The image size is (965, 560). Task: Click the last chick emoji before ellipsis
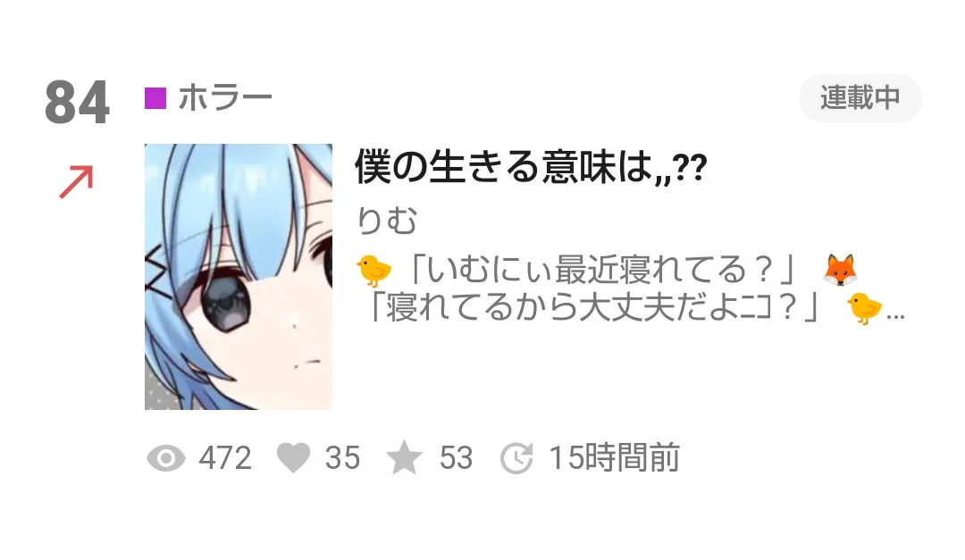(x=864, y=308)
